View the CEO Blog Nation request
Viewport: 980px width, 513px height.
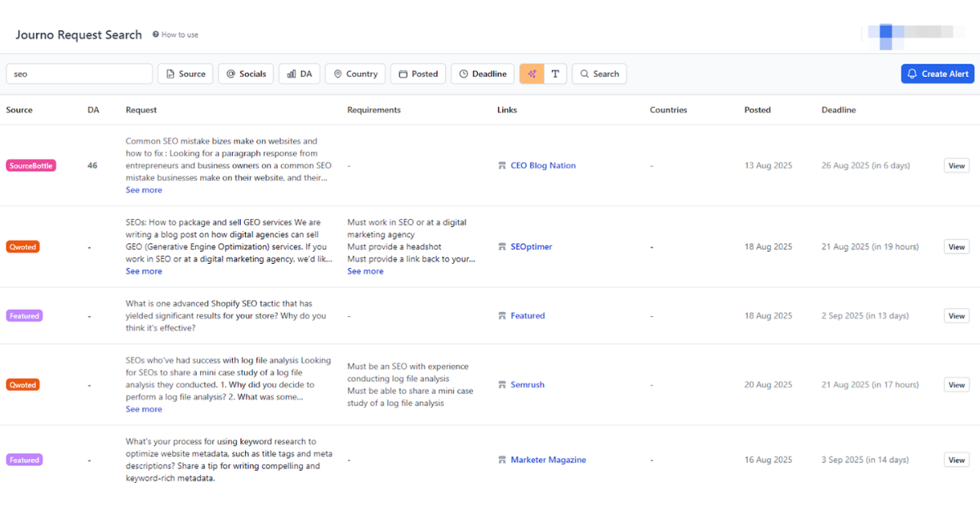(956, 165)
